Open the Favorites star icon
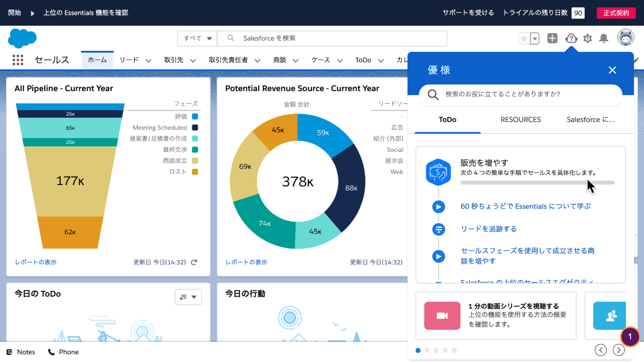The image size is (644, 362). click(x=524, y=38)
